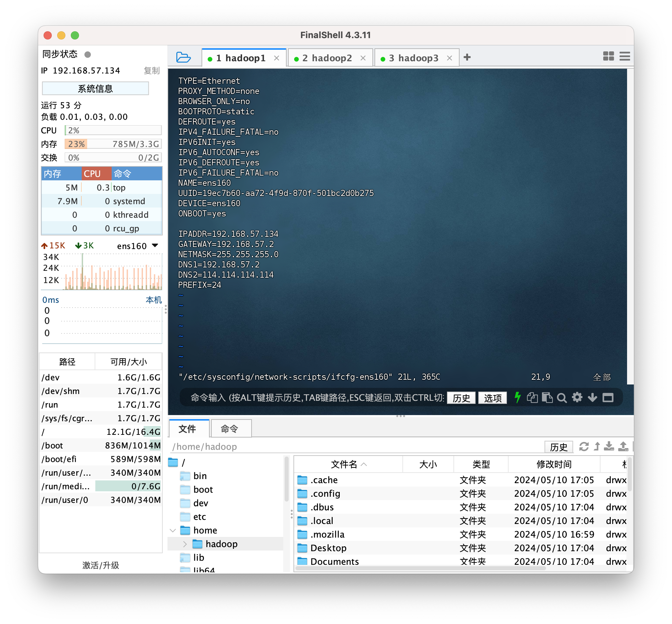Viewport: 672px width, 624px height.
Task: Click the lightning quick command icon
Action: [517, 397]
